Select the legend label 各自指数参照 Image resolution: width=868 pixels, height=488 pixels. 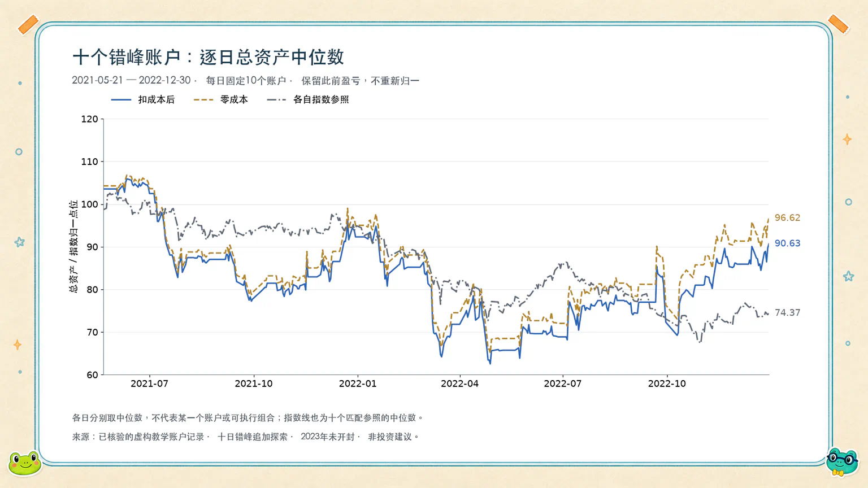point(321,99)
